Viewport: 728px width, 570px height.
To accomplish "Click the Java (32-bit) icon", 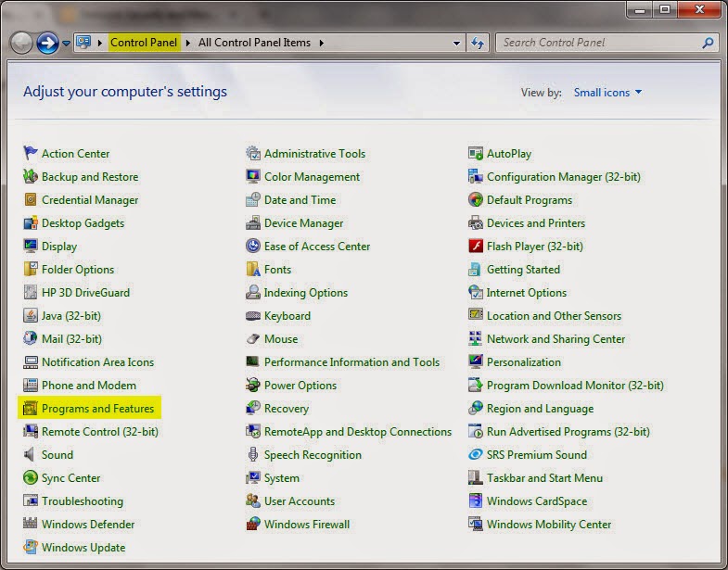I will tap(31, 315).
